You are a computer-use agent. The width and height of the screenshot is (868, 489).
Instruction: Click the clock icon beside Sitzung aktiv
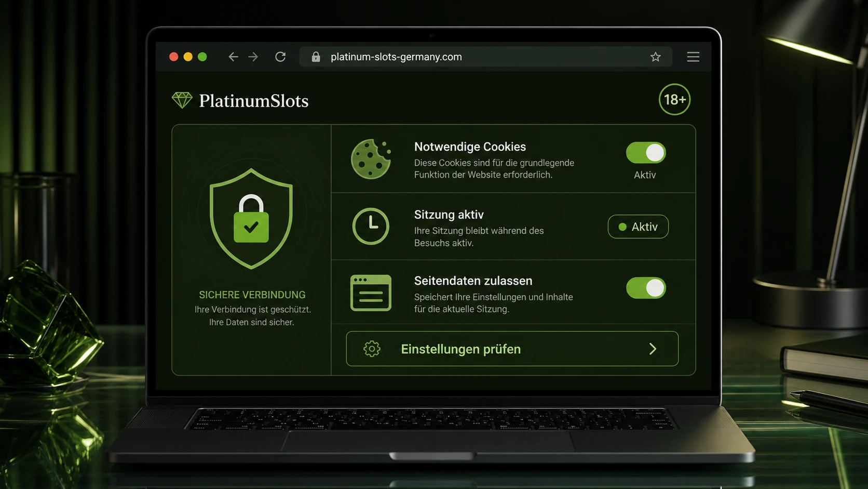[x=371, y=226]
